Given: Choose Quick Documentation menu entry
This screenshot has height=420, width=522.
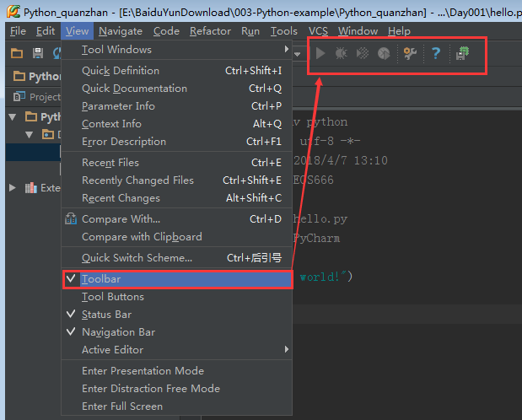Looking at the screenshot, I should coord(177,89).
